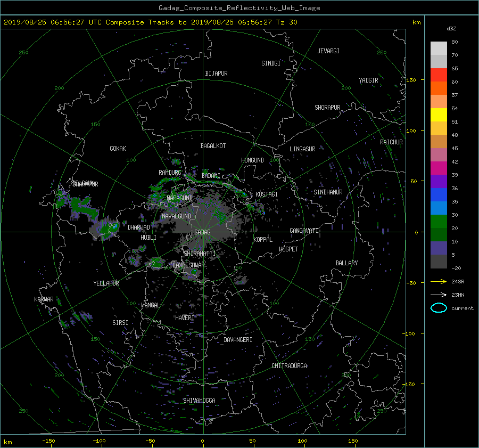The height and width of the screenshot is (448, 479).
Task: Click the BAGALKOT city label
Action: click(x=213, y=146)
